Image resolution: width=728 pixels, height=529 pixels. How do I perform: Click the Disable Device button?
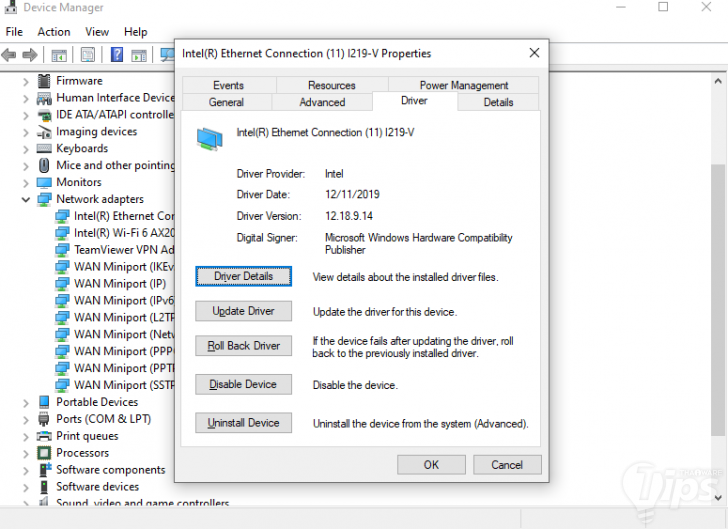point(243,385)
